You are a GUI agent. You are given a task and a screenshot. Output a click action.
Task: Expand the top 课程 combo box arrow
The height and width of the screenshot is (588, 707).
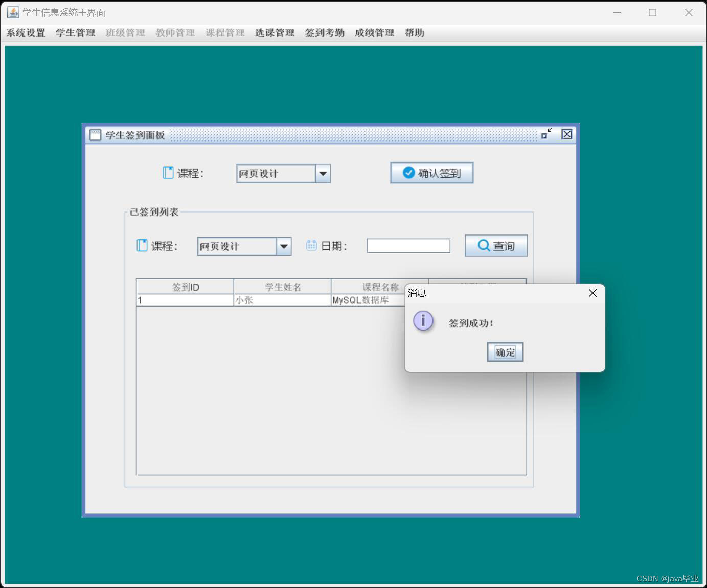pos(323,174)
